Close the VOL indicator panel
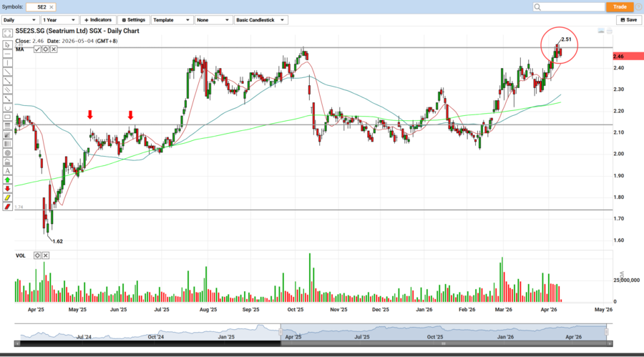Viewport: 644px width, 357px height. tap(46, 255)
